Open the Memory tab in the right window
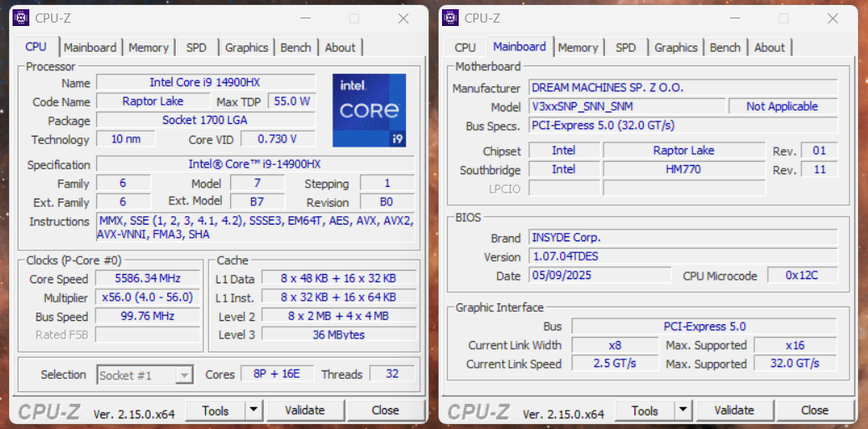The height and width of the screenshot is (429, 868). click(578, 48)
